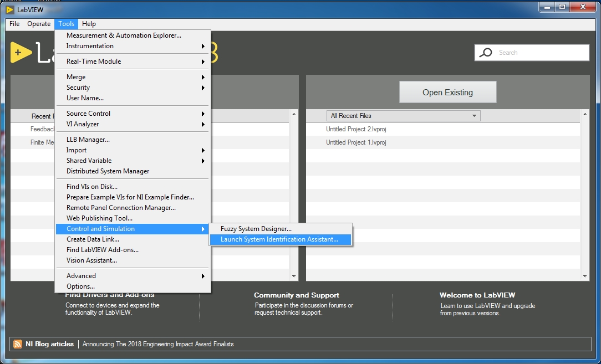
Task: Click the Open Existing button
Action: 447,93
